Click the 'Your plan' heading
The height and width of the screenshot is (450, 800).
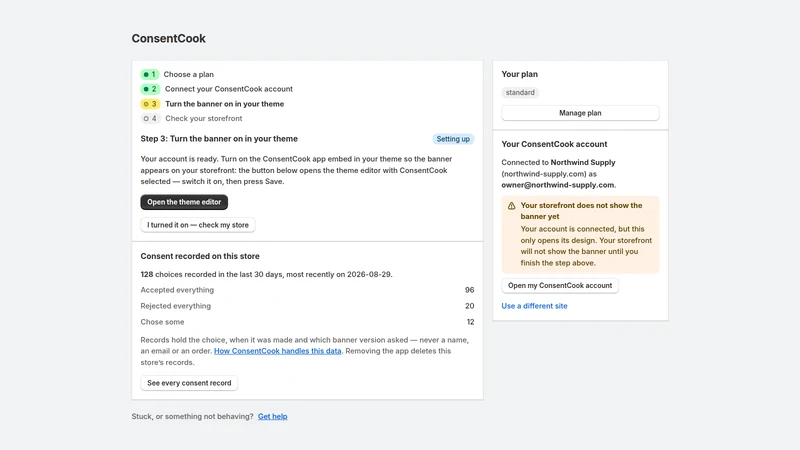[519, 74]
